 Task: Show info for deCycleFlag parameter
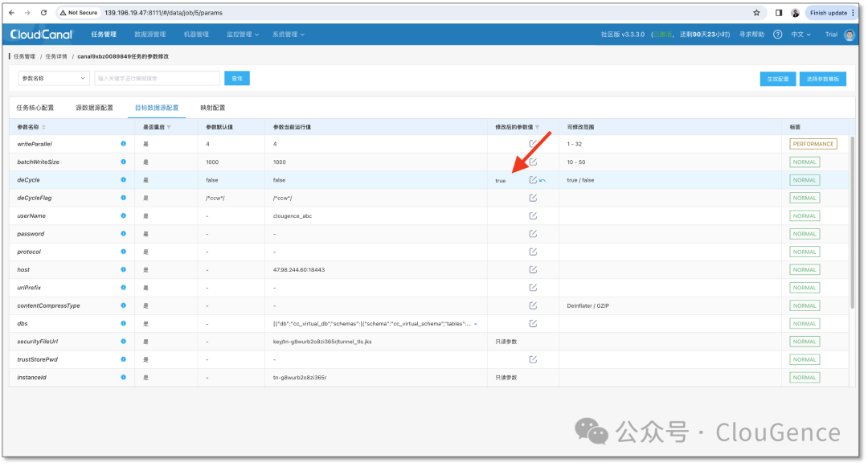124,198
